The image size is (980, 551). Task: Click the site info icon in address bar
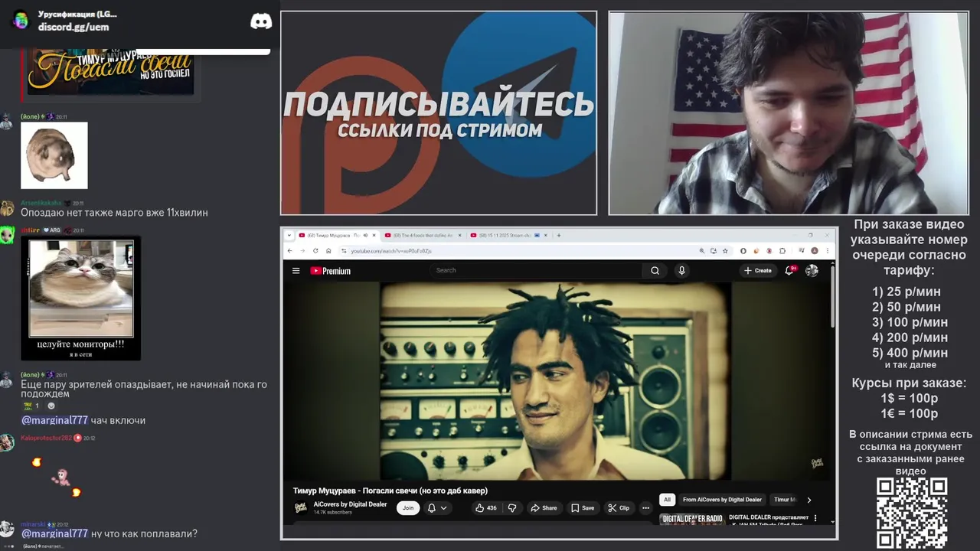click(344, 251)
